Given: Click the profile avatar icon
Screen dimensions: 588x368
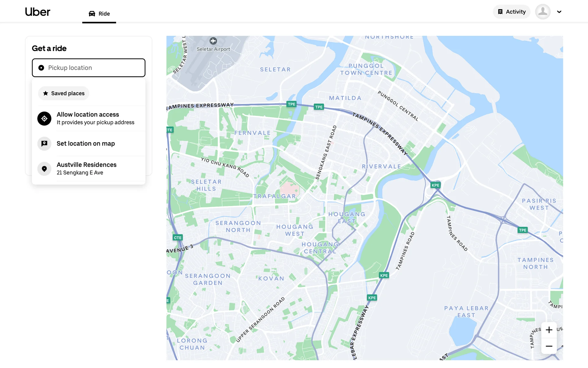Looking at the screenshot, I should pyautogui.click(x=543, y=12).
